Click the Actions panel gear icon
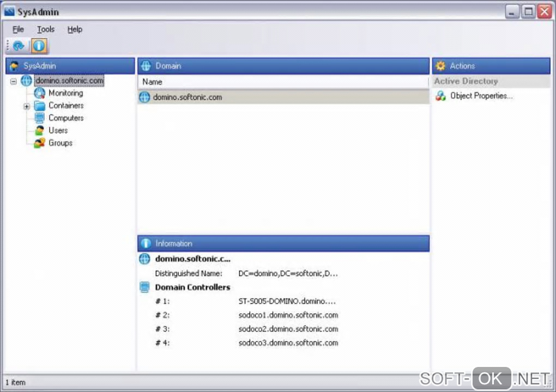556x392 pixels. 440,66
